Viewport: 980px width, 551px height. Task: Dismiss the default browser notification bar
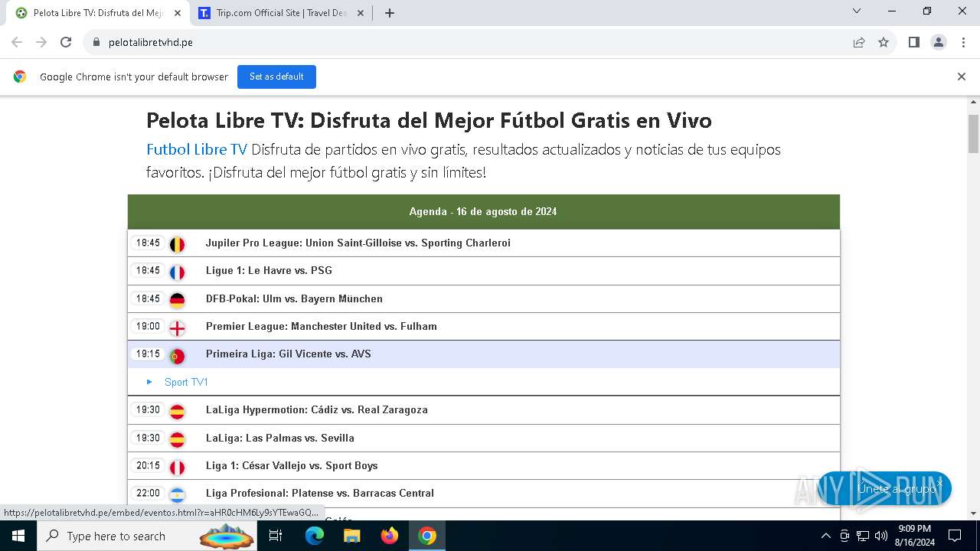tap(961, 77)
